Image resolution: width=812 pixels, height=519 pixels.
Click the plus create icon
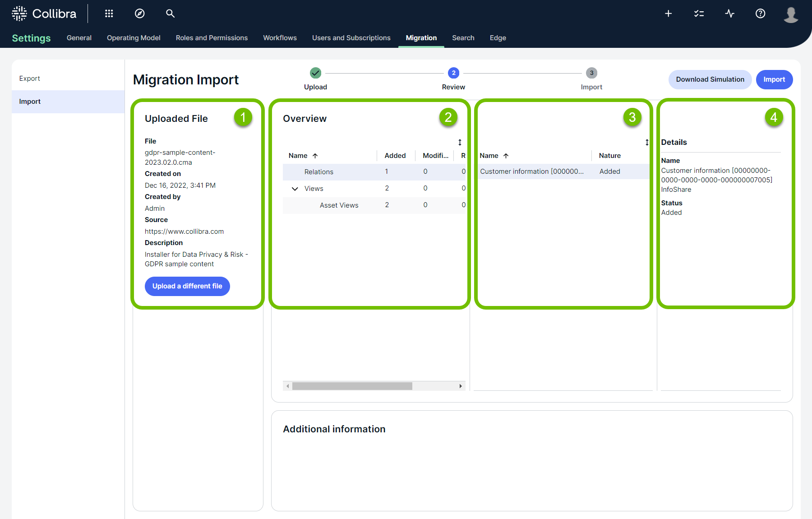(668, 14)
